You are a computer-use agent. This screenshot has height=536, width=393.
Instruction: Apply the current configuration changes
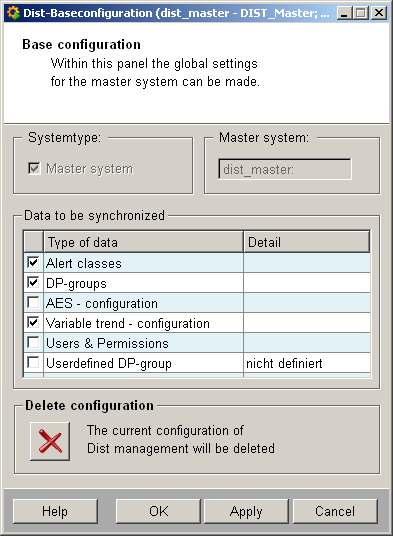point(246,511)
